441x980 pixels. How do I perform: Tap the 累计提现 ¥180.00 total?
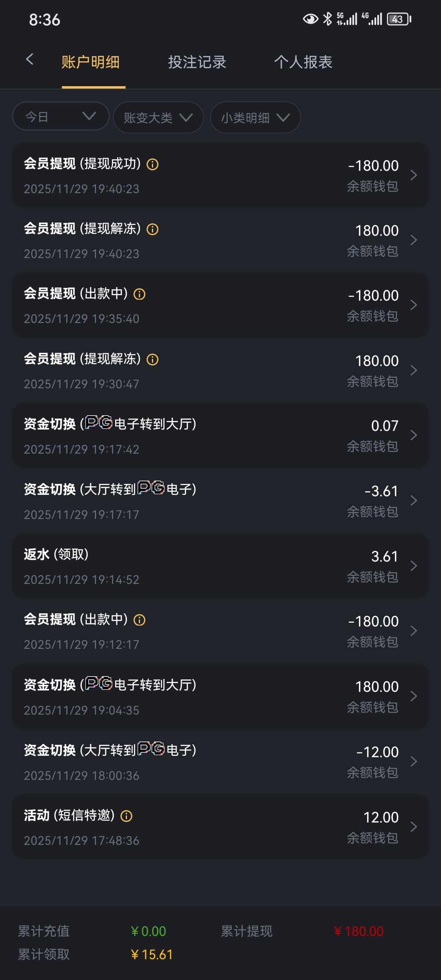(x=359, y=931)
